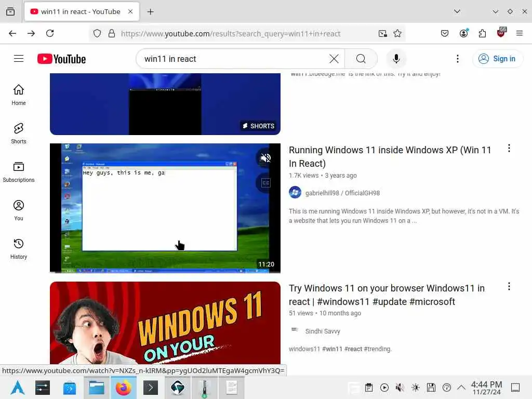Go to Home in sidebar
This screenshot has height=399, width=532.
coord(19,95)
